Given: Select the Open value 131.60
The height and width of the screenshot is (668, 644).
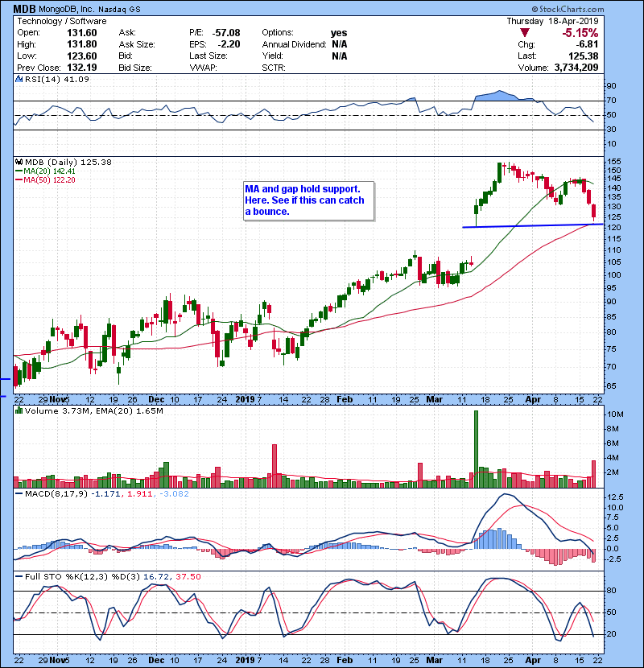Looking at the screenshot, I should point(82,33).
